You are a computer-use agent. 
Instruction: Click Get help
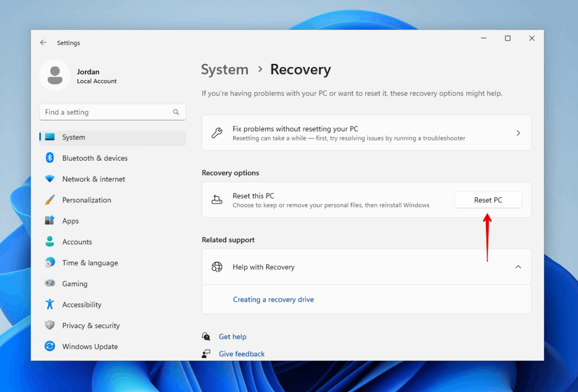233,336
